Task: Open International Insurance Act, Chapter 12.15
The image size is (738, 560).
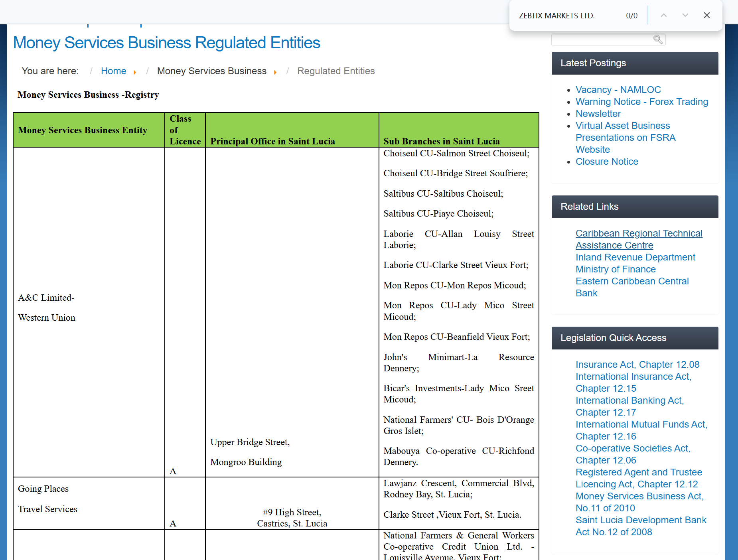Action: tap(633, 383)
